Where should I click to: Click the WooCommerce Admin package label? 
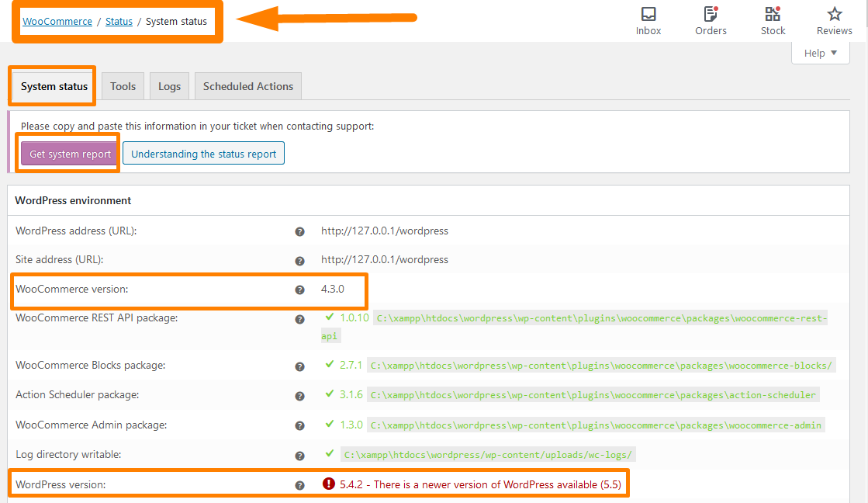[x=92, y=425]
